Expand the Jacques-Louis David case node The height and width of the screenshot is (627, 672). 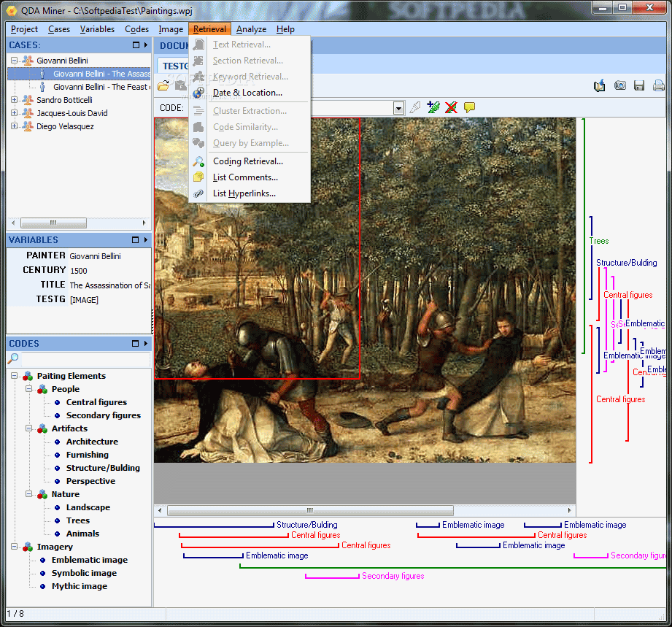(14, 113)
